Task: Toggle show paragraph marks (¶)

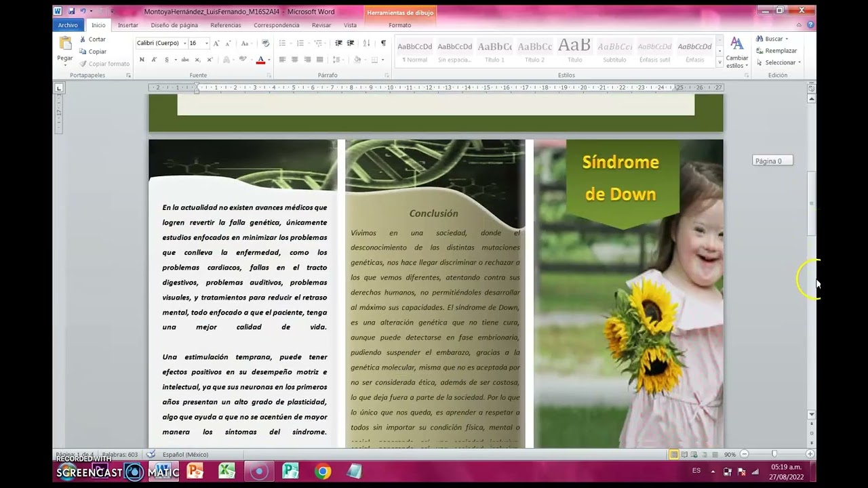Action: tap(383, 43)
